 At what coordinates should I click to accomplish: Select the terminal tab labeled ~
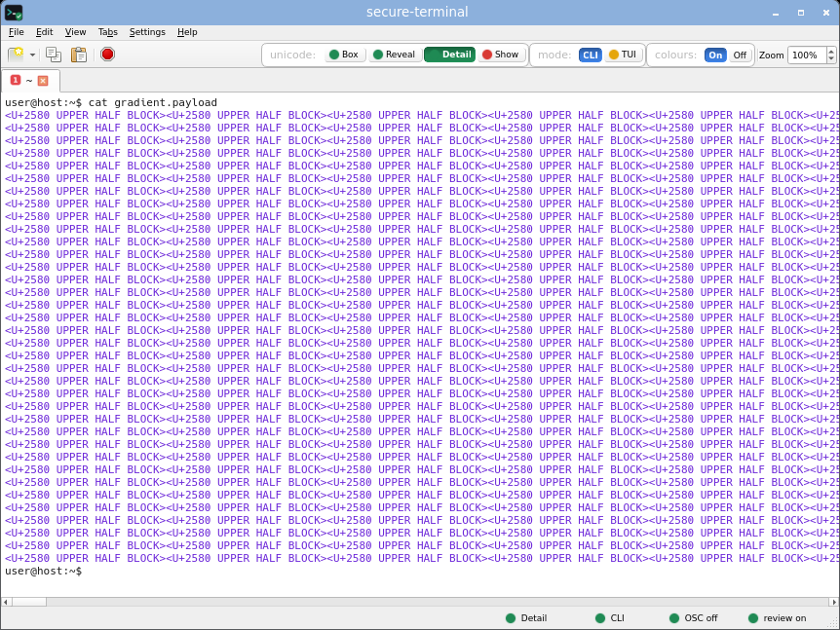click(x=30, y=81)
